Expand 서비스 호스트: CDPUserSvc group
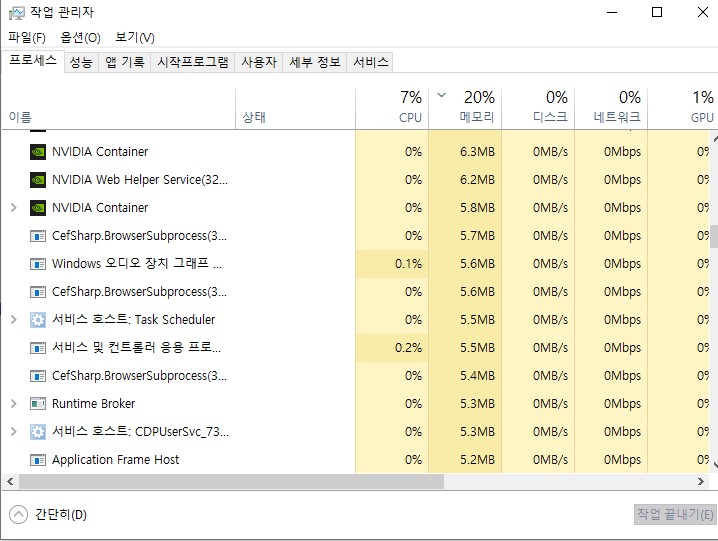The image size is (718, 541). tap(14, 432)
